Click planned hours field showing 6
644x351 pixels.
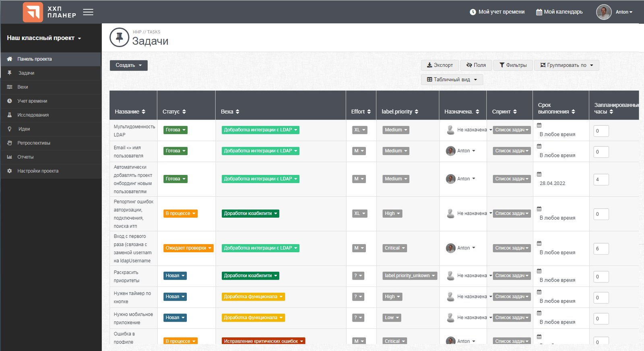[x=601, y=249]
